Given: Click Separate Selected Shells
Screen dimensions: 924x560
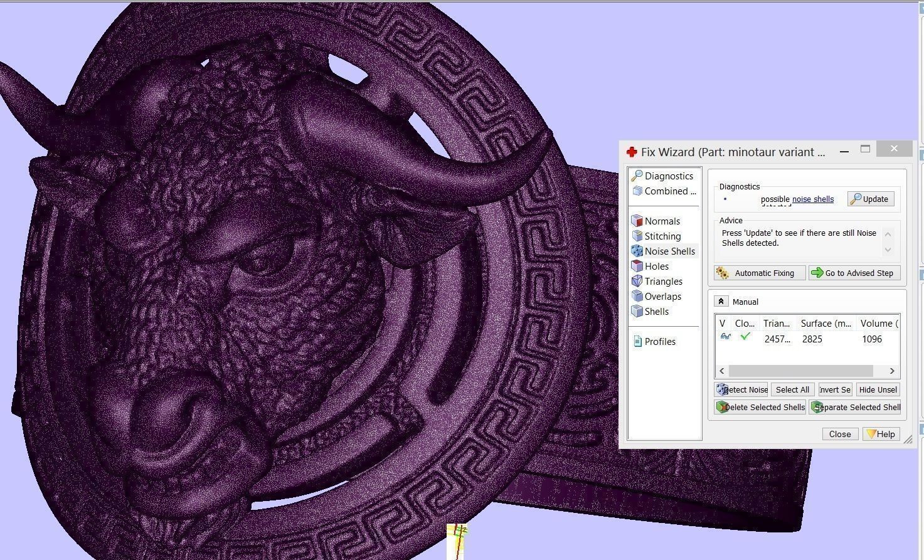Looking at the screenshot, I should click(x=854, y=407).
